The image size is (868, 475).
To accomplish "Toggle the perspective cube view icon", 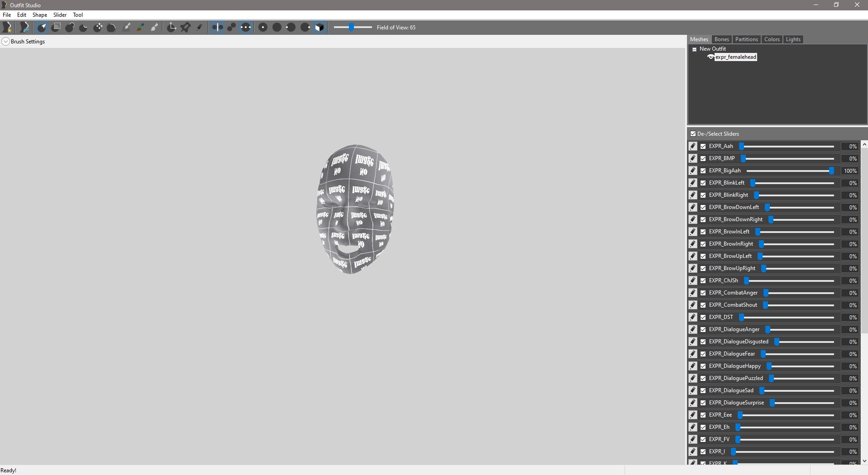I will [320, 28].
